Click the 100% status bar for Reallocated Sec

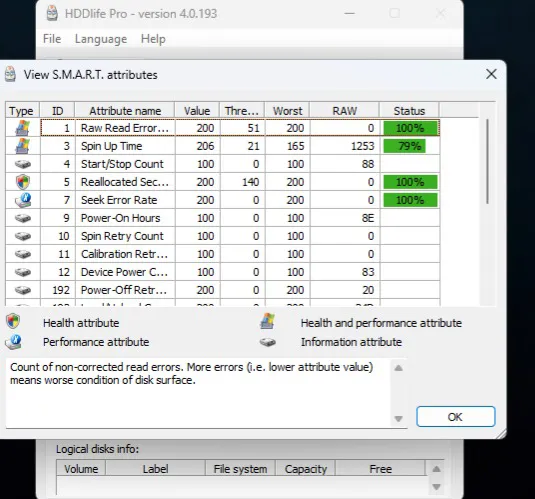pyautogui.click(x=410, y=182)
